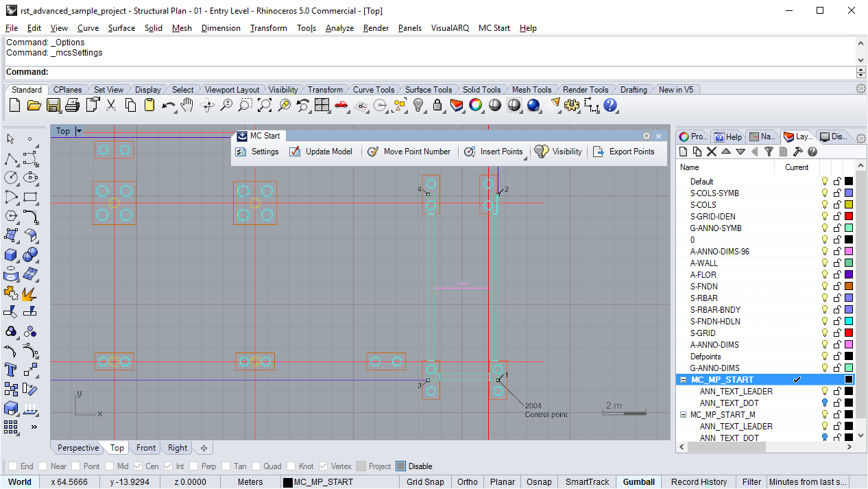Image resolution: width=868 pixels, height=489 pixels.
Task: Create a new layer in the Layers panel
Action: click(684, 152)
